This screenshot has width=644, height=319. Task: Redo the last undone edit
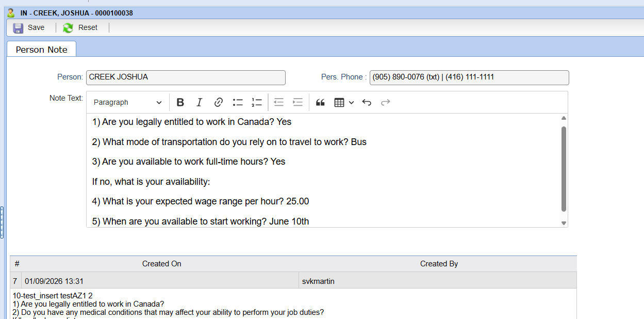[385, 102]
